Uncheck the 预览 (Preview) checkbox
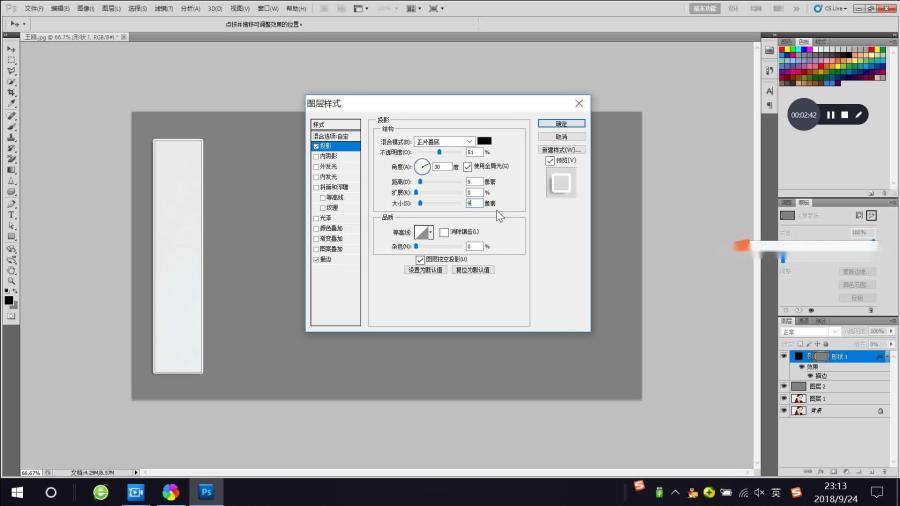Screen dimensions: 900x506 (550, 160)
